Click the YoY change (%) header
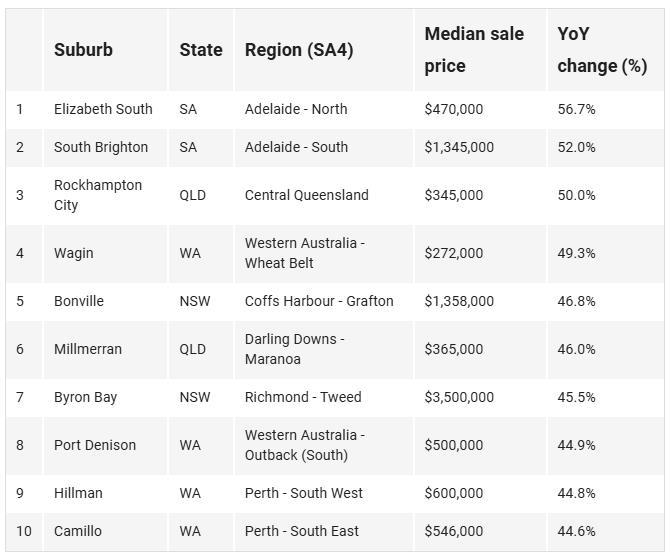The image size is (670, 559). point(602,50)
